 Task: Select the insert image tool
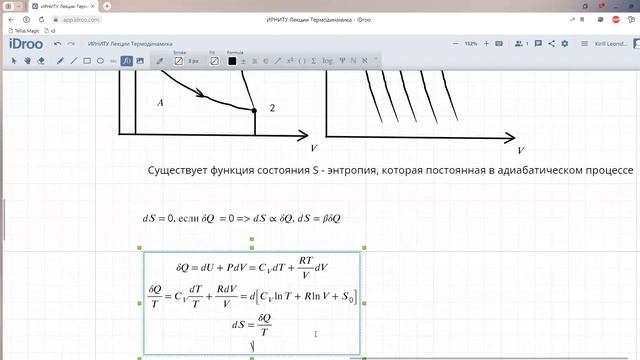140,61
